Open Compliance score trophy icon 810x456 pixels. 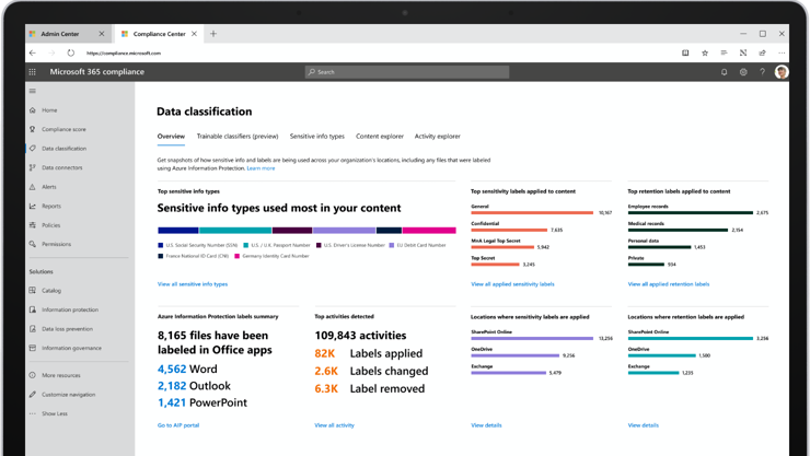click(33, 129)
